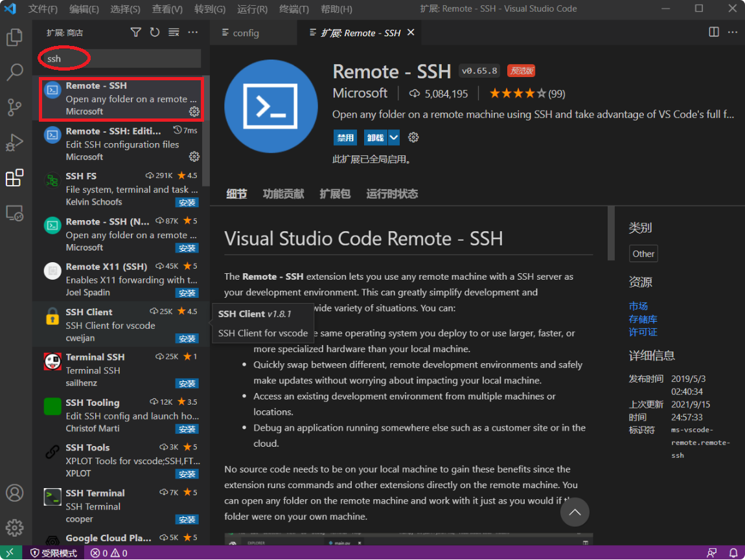Click the star rating (99) in header
The height and width of the screenshot is (560, 745).
click(527, 94)
